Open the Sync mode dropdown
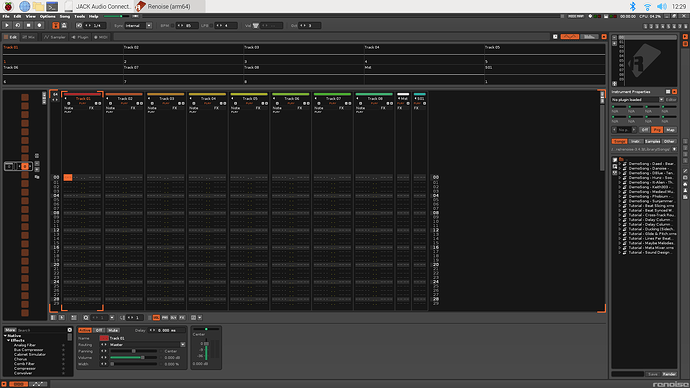Image resolution: width=690 pixels, height=388 pixels. click(149, 26)
